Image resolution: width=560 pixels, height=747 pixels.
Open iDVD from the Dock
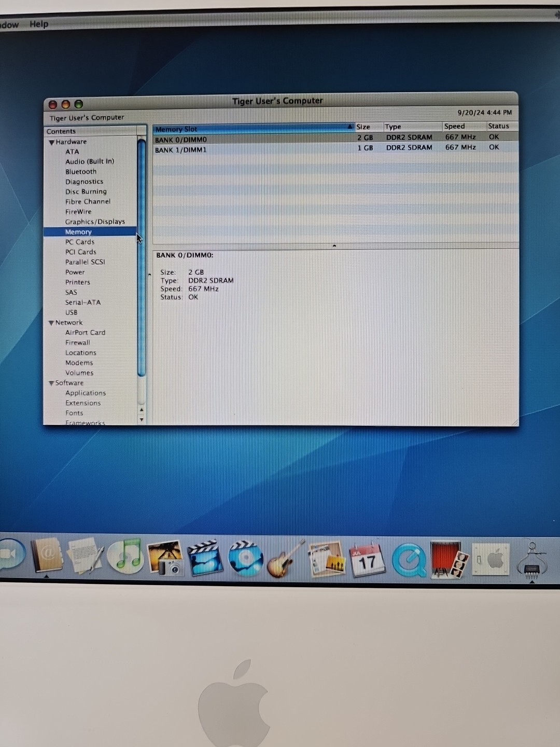(246, 558)
